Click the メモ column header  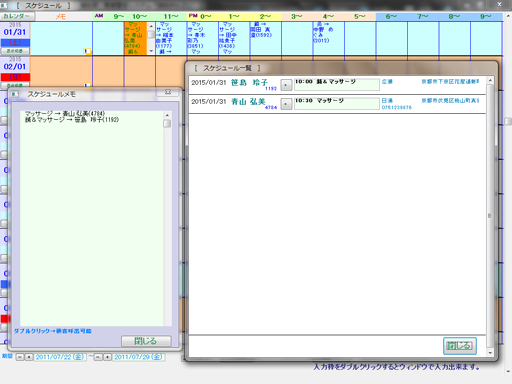click(61, 17)
